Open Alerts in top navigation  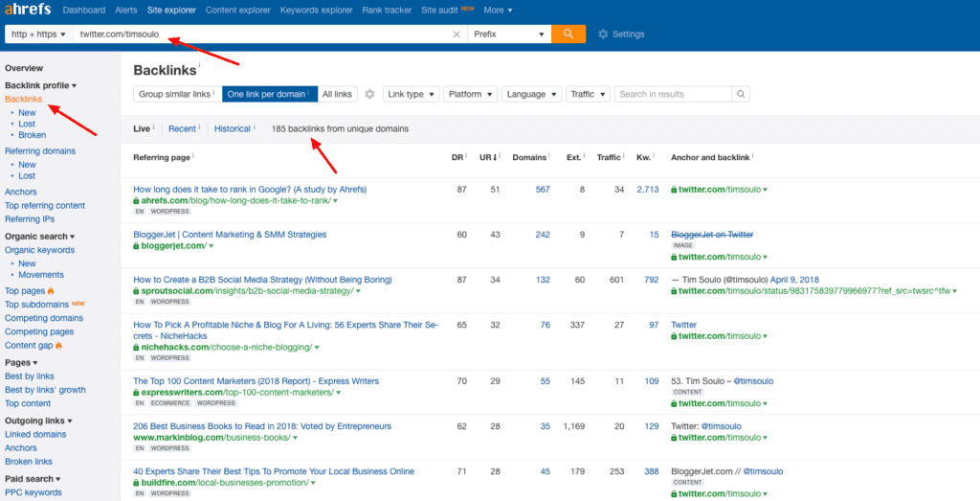tap(126, 10)
